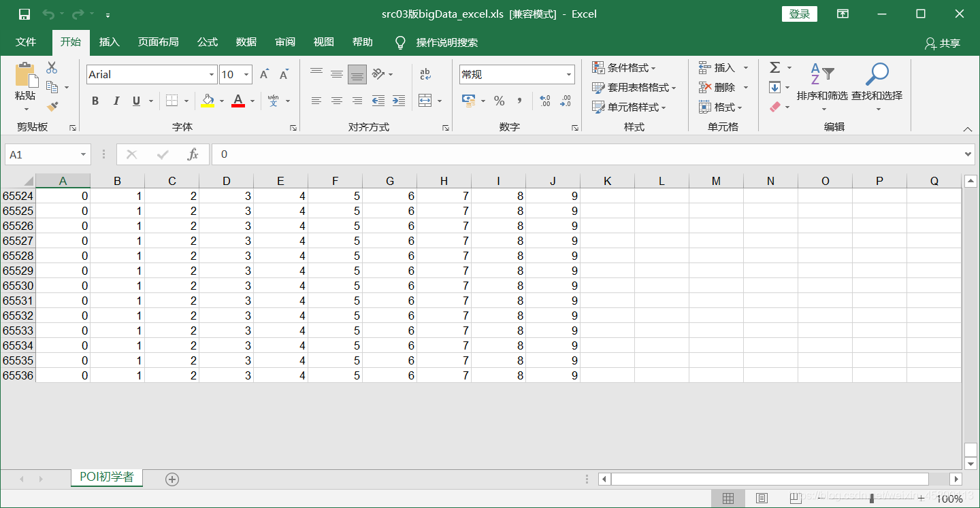Apply cell borders icon
This screenshot has height=508, width=980.
[x=171, y=101]
